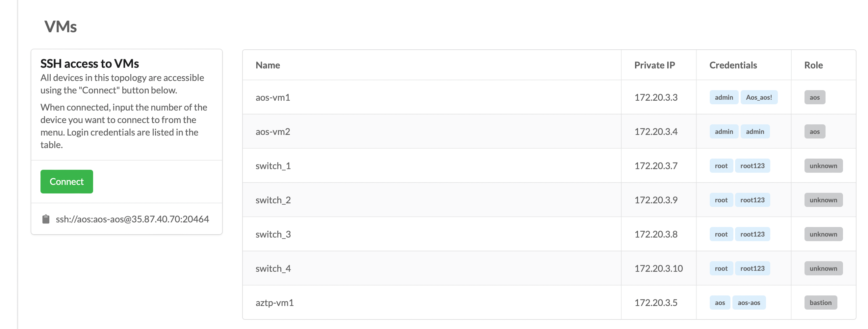This screenshot has width=868, height=329.
Task: Click the aos username badge for aztp-vm1
Action: (720, 302)
